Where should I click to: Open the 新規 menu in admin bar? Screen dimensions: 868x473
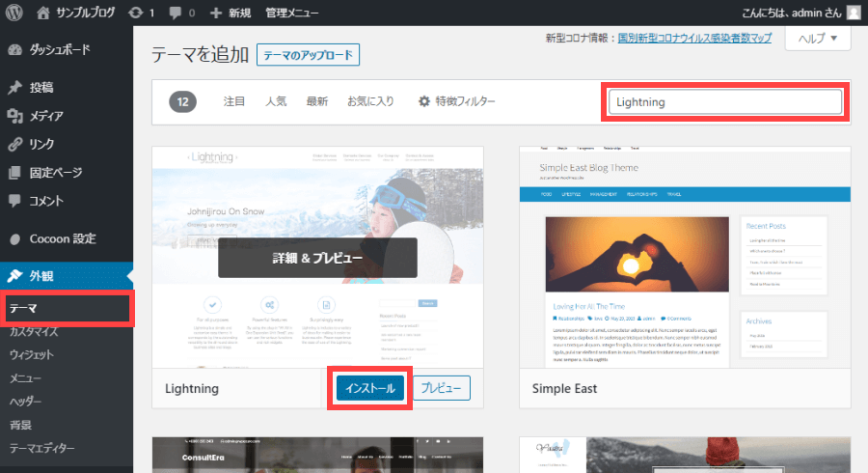(x=239, y=13)
